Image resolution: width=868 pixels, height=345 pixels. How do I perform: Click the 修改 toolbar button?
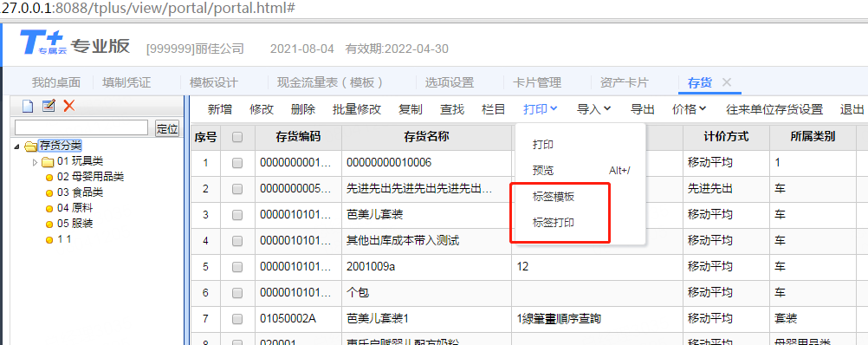point(262,109)
